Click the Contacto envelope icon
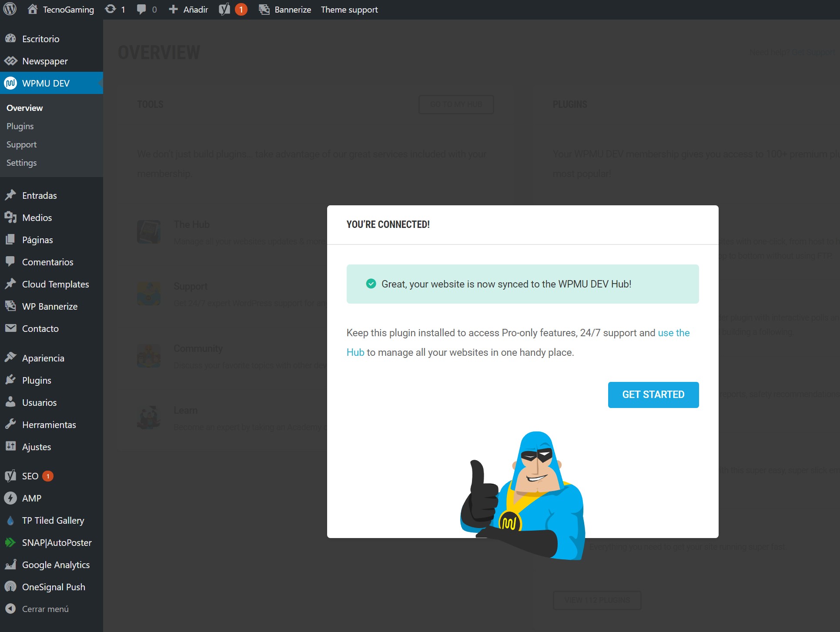 pos(10,328)
